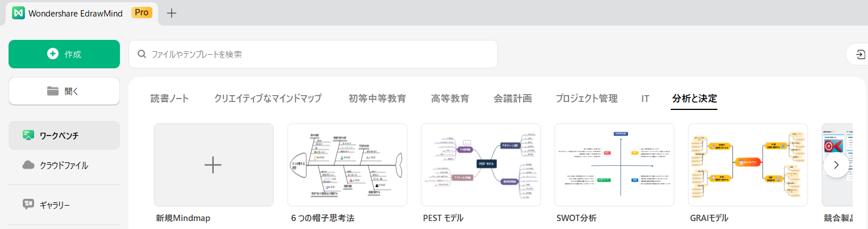Click the 新規Mindmap label
This screenshot has width=868, height=229.
coord(183,218)
